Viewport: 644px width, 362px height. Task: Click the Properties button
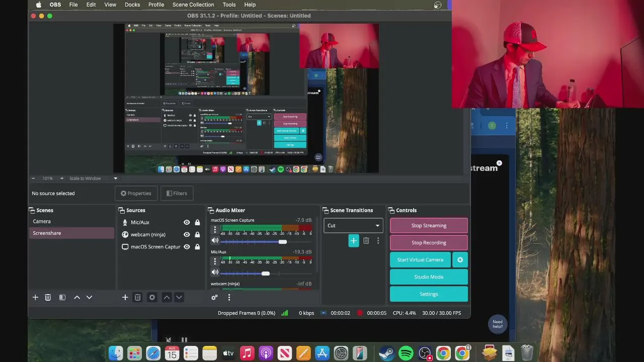tap(136, 193)
